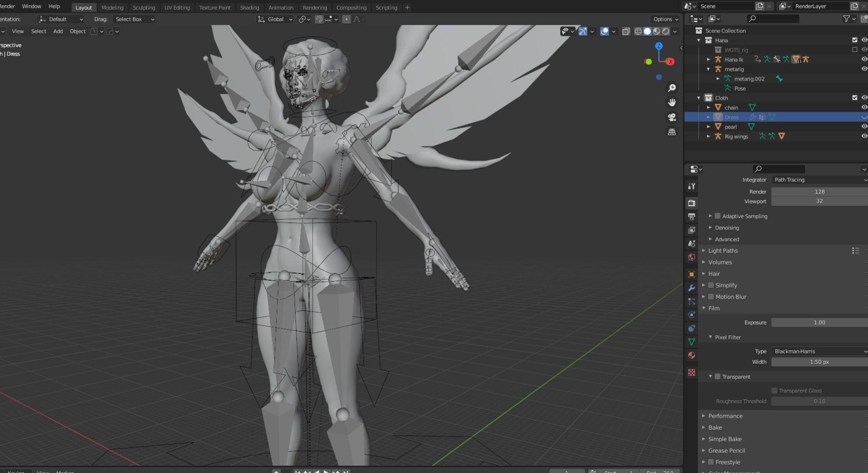Open the Tool properties tab
The image size is (868, 473).
691,186
